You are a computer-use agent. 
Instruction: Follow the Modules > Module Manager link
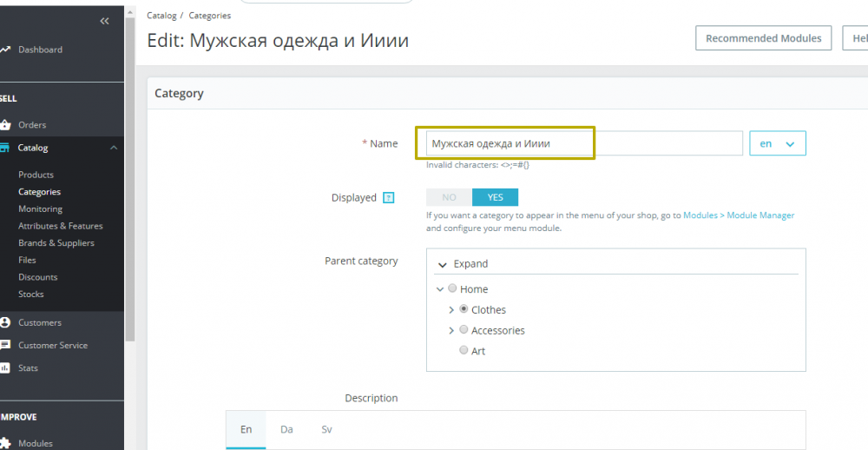coord(739,215)
